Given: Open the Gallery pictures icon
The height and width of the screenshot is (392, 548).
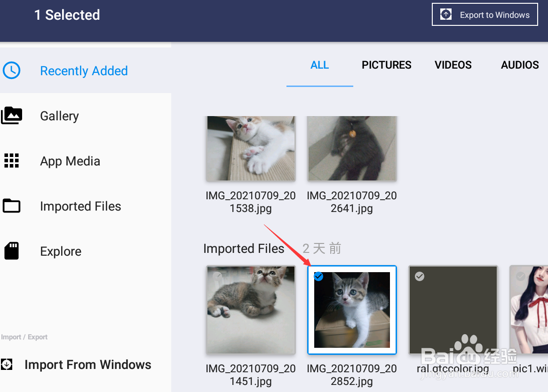Looking at the screenshot, I should click(x=12, y=116).
